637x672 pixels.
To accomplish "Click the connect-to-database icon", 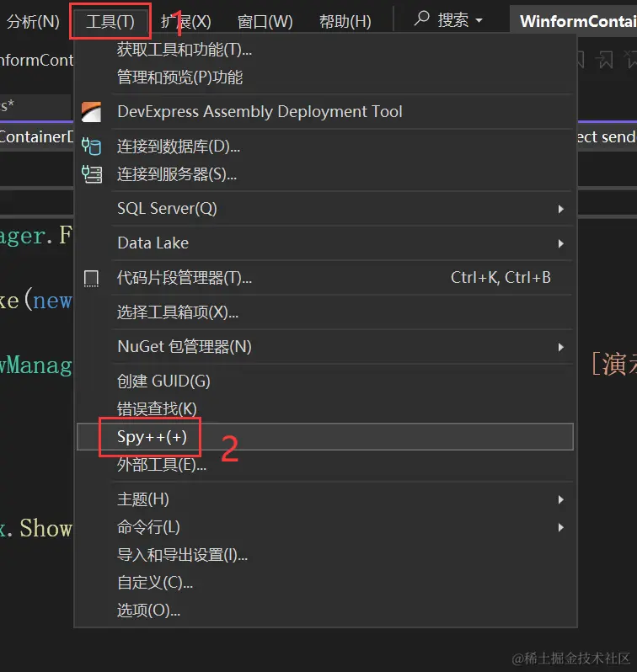I will (x=91, y=147).
